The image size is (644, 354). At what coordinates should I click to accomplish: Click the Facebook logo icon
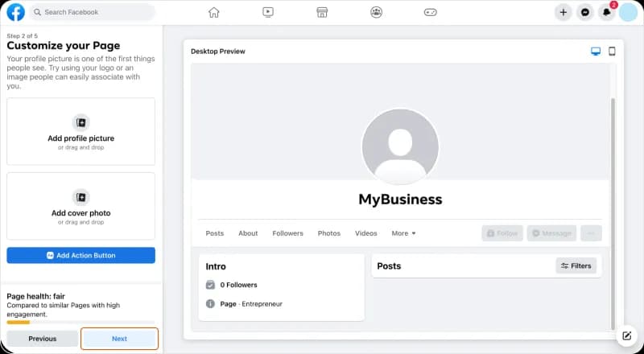(x=15, y=12)
